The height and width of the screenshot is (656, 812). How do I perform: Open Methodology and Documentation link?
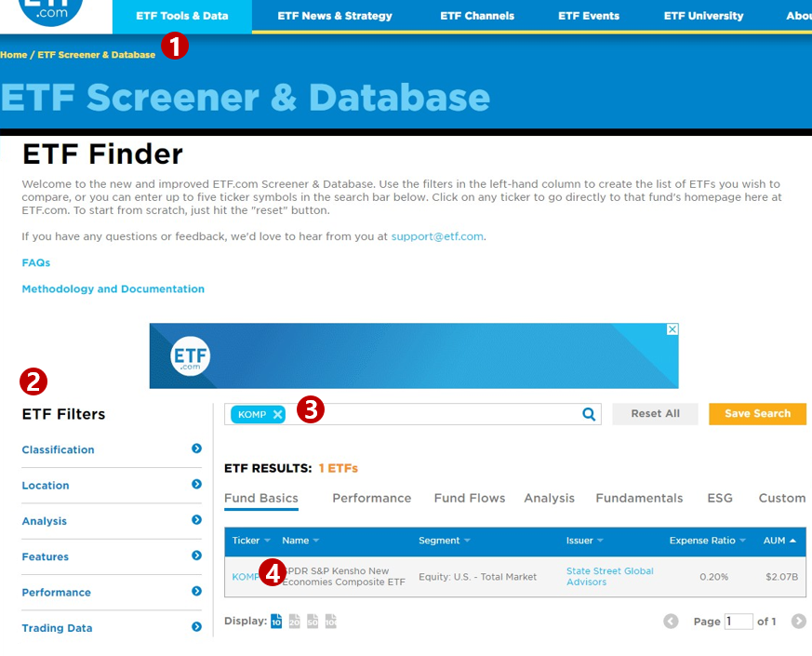113,289
